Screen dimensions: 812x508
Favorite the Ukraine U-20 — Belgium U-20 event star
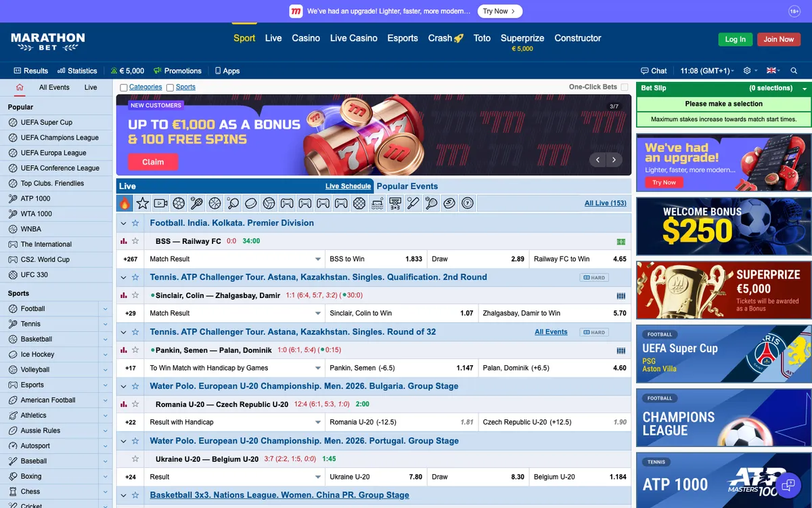coord(135,459)
